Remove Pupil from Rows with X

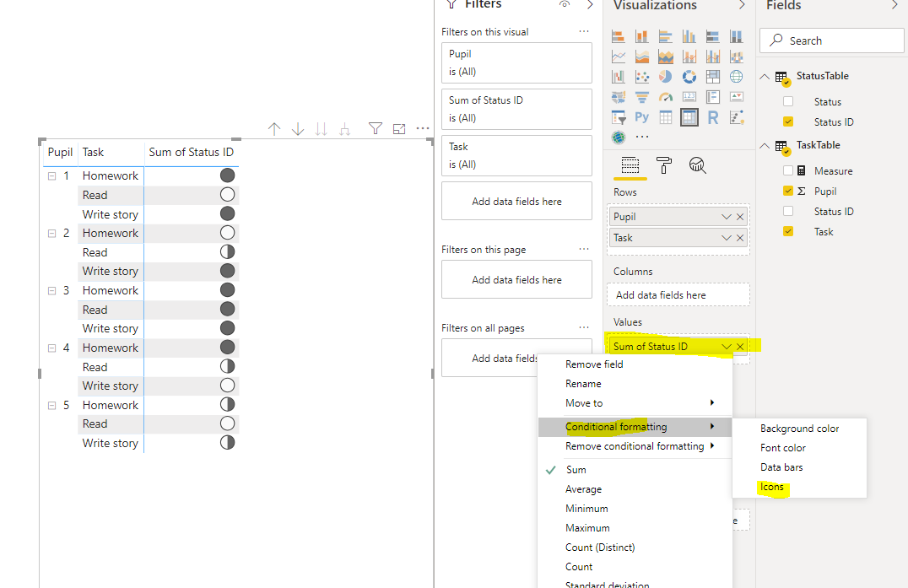coord(740,217)
